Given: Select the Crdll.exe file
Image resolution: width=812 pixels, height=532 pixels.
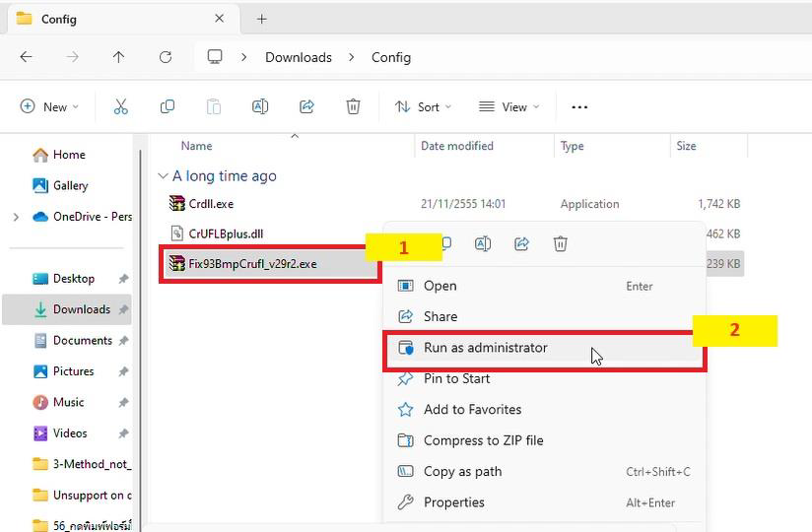Looking at the screenshot, I should [211, 204].
